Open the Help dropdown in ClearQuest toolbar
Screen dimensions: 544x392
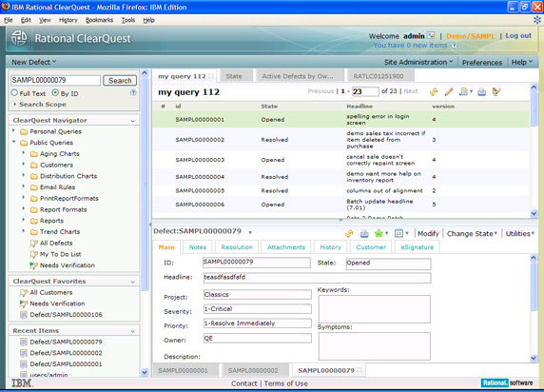coord(522,62)
